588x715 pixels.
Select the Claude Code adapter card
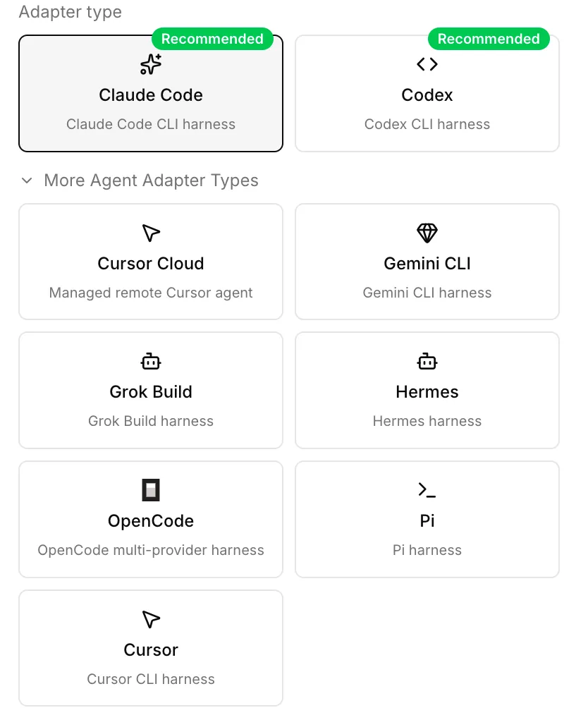pos(151,94)
